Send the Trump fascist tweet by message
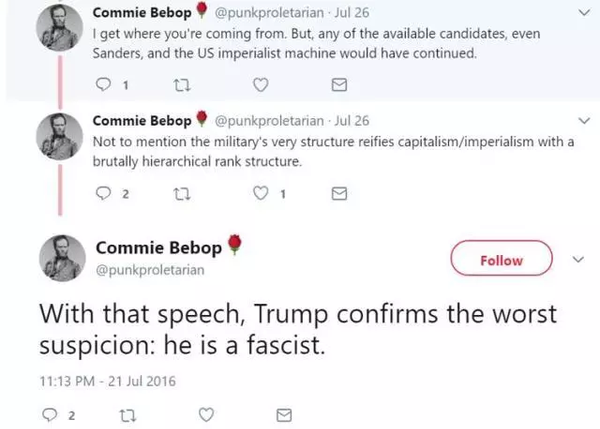 click(283, 412)
